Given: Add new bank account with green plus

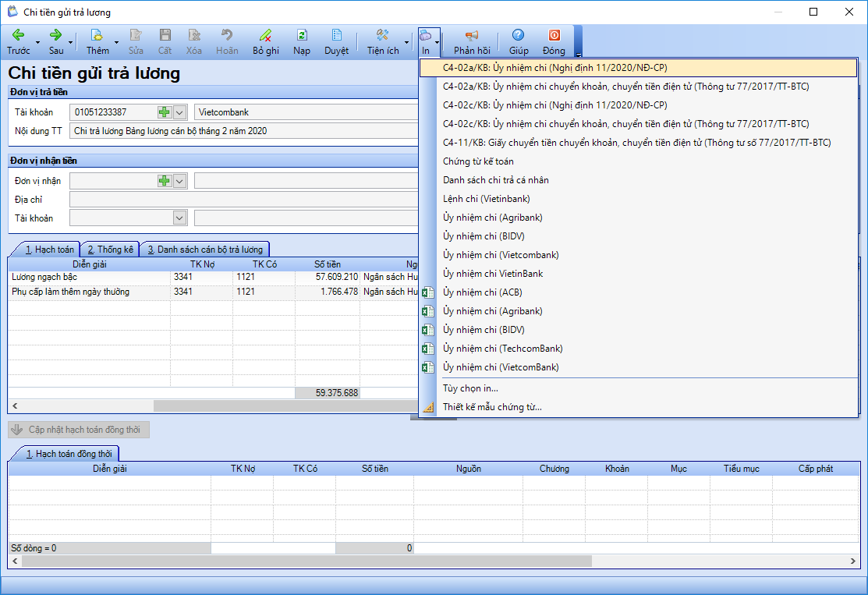Looking at the screenshot, I should pyautogui.click(x=165, y=112).
